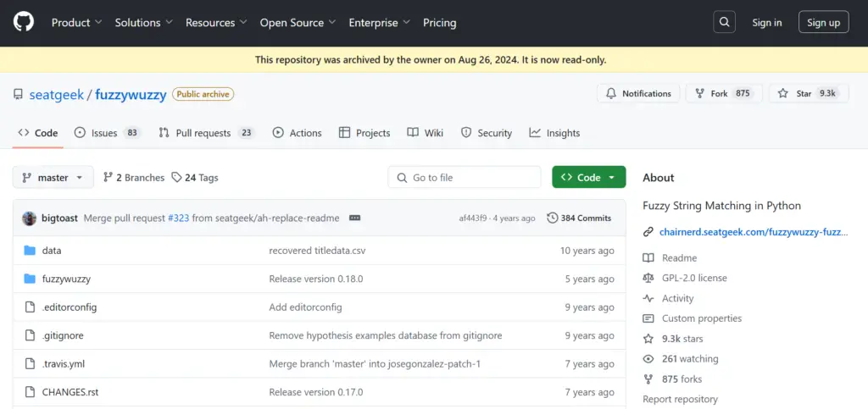Click the .gitignore file icon

(x=30, y=335)
